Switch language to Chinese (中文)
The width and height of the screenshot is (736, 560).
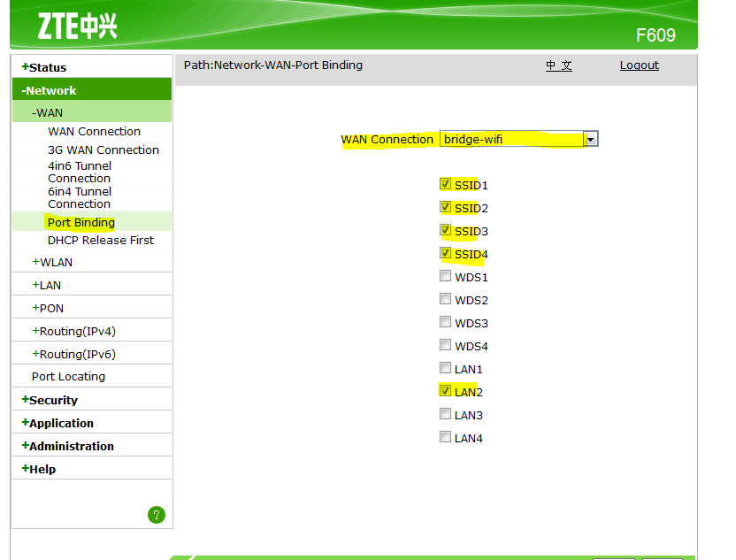pyautogui.click(x=558, y=65)
